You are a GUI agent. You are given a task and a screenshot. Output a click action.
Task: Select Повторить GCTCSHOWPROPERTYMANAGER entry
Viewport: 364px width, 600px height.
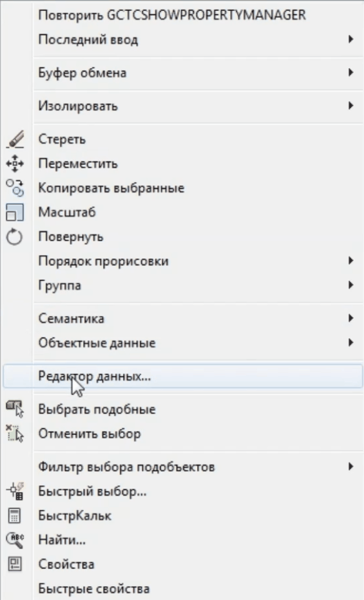click(183, 15)
